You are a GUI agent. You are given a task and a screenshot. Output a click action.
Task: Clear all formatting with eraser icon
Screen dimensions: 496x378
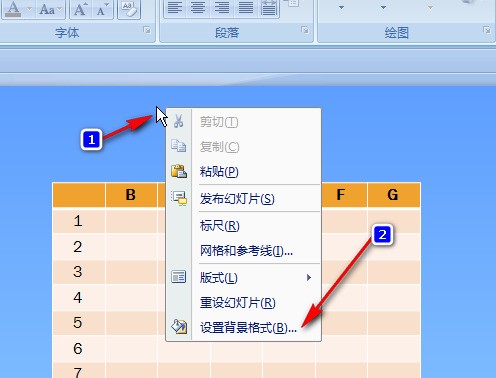tap(129, 9)
